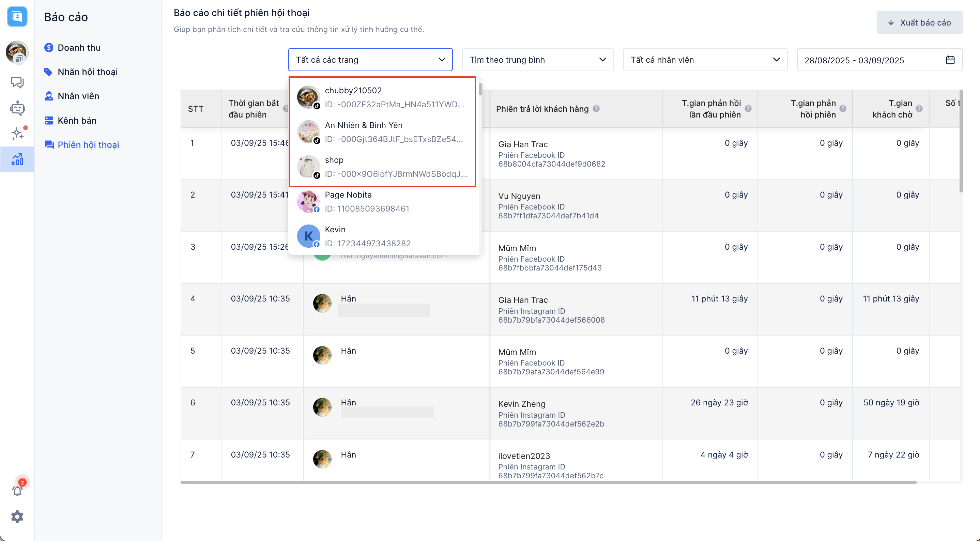Open the chatbot robot icon in sidebar
The image size is (980, 541).
pyautogui.click(x=17, y=108)
